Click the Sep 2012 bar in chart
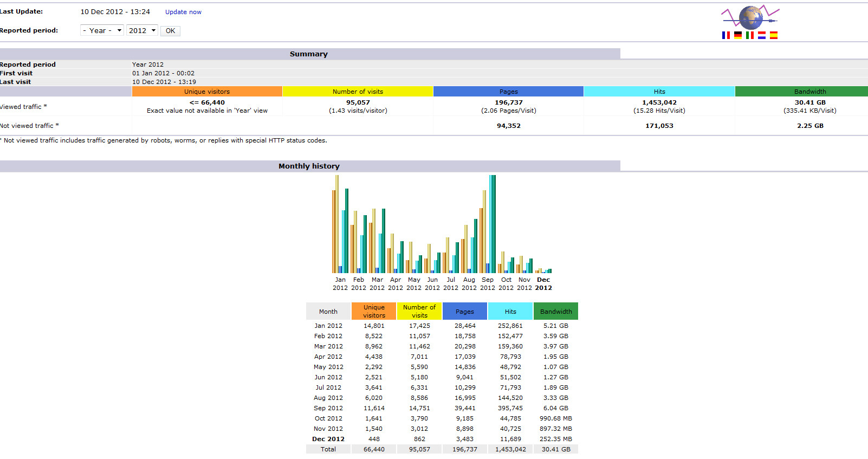Image resolution: width=868 pixels, height=459 pixels. [488, 224]
